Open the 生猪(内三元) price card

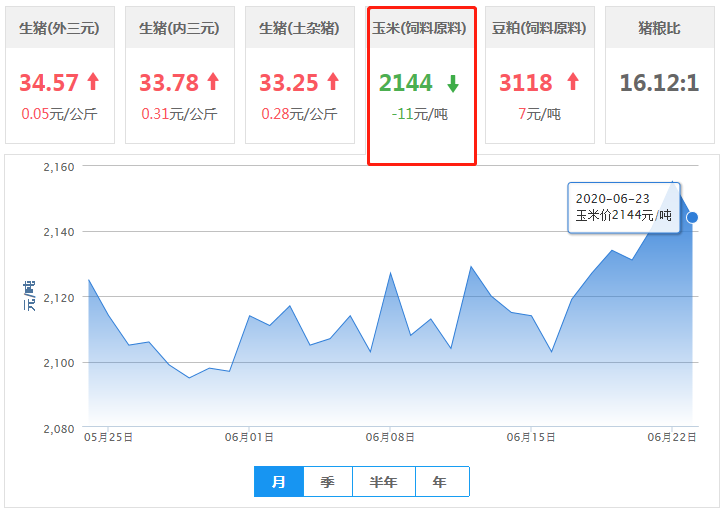click(x=180, y=77)
